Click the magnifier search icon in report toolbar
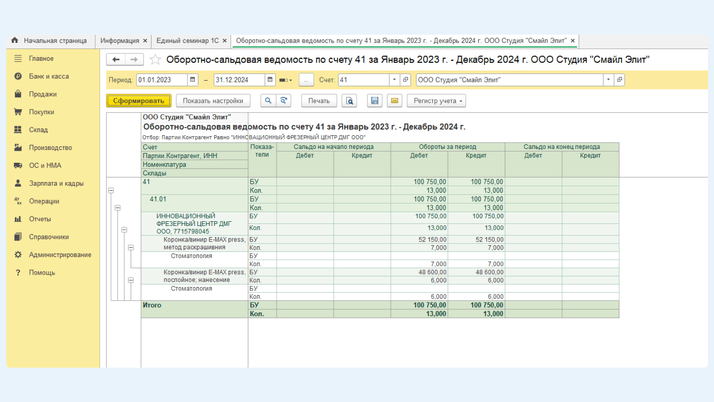 click(x=268, y=101)
